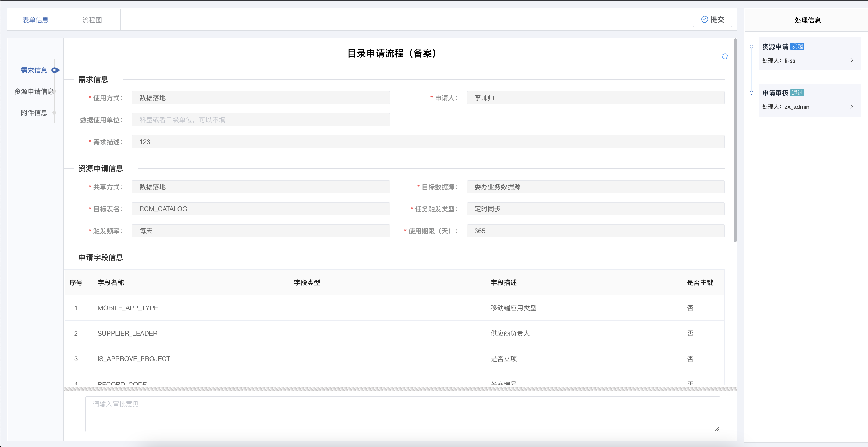Click the 需求描述 field containing 123
Image resolution: width=868 pixels, height=447 pixels.
[x=428, y=142]
